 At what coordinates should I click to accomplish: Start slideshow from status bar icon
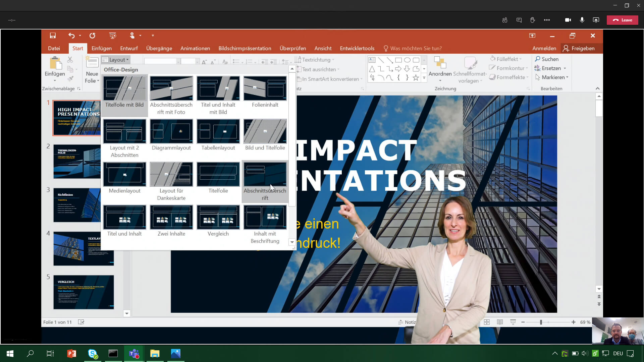(513, 322)
